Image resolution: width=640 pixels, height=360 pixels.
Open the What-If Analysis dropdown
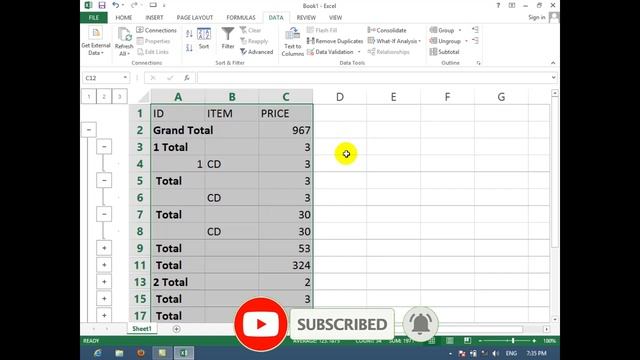(419, 41)
